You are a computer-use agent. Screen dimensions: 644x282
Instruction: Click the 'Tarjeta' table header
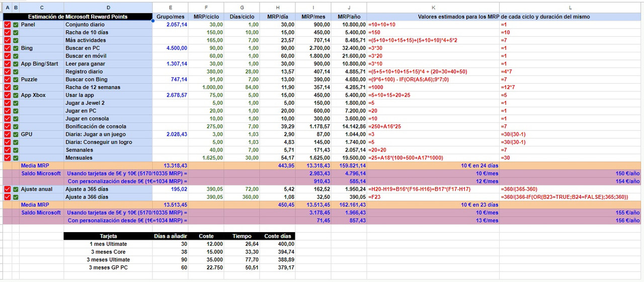[x=108, y=236]
